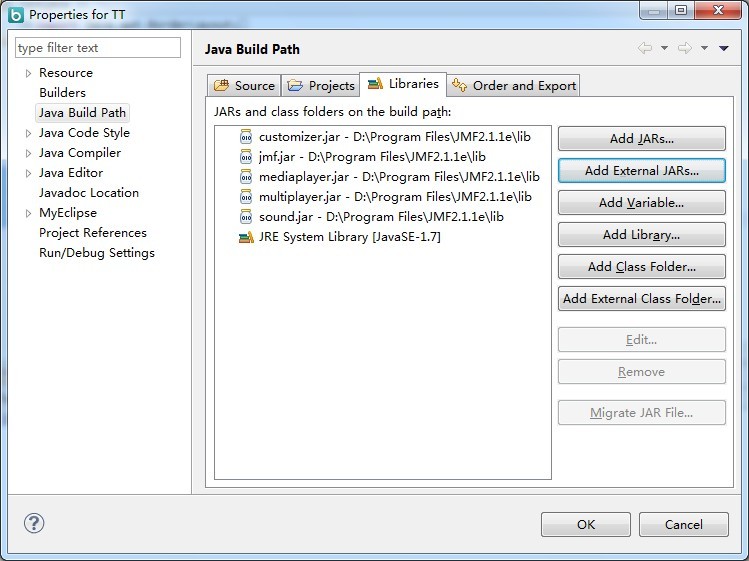Select the sound.jar library entry
This screenshot has height=561, width=749.
coord(372,217)
